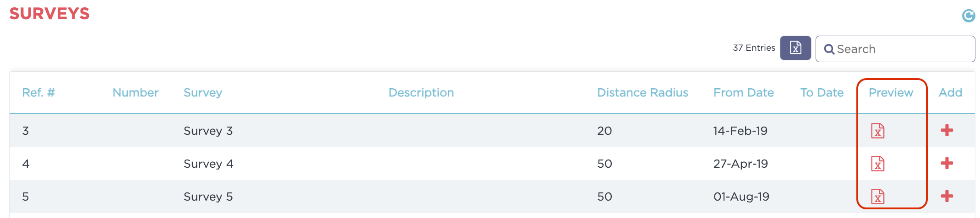Add Survey 5 using the plus icon
980x218 pixels.
pos(947,197)
